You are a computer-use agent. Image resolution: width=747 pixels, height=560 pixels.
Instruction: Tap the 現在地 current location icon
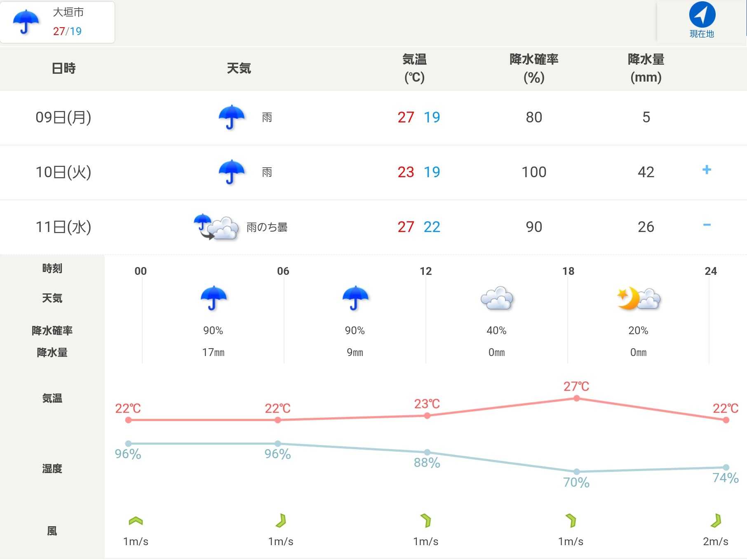point(702,16)
